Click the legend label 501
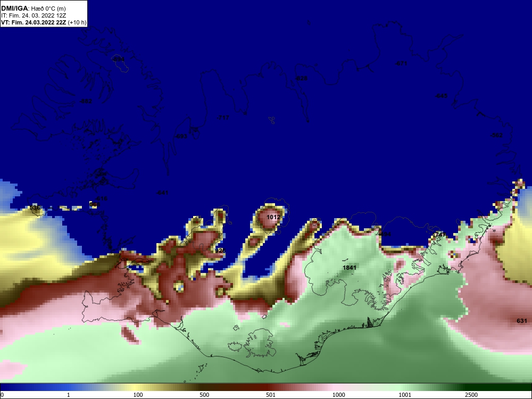 click(271, 395)
